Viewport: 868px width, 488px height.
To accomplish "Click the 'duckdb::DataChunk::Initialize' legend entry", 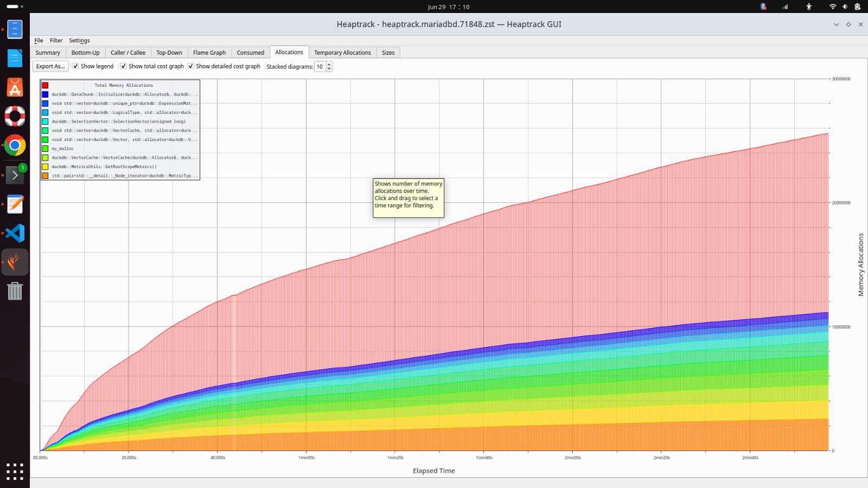I will click(x=125, y=94).
